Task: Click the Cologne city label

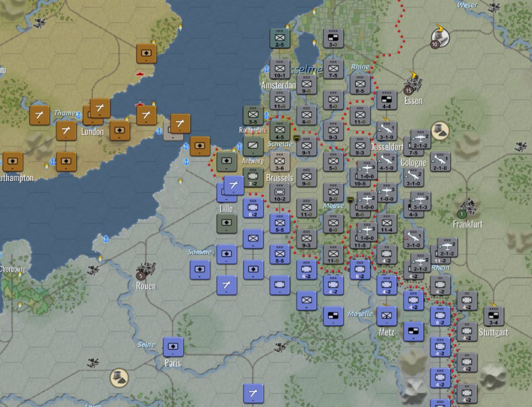Action: (413, 162)
